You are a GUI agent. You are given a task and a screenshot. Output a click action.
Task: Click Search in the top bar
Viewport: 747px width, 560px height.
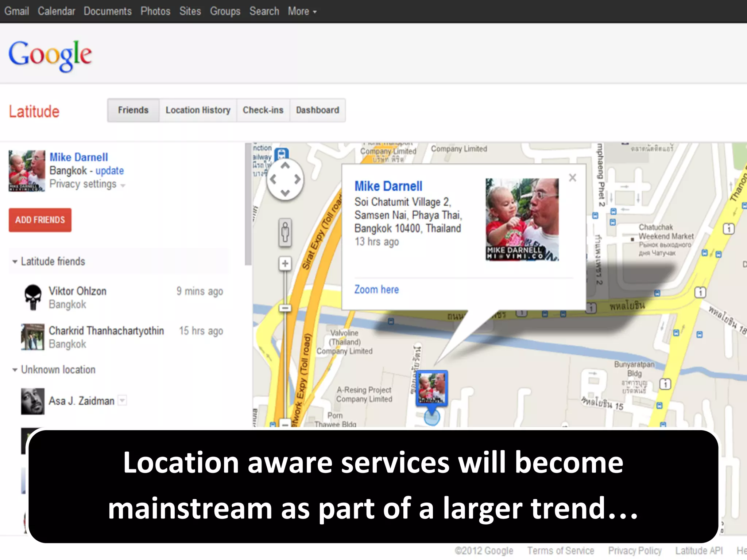pyautogui.click(x=264, y=11)
